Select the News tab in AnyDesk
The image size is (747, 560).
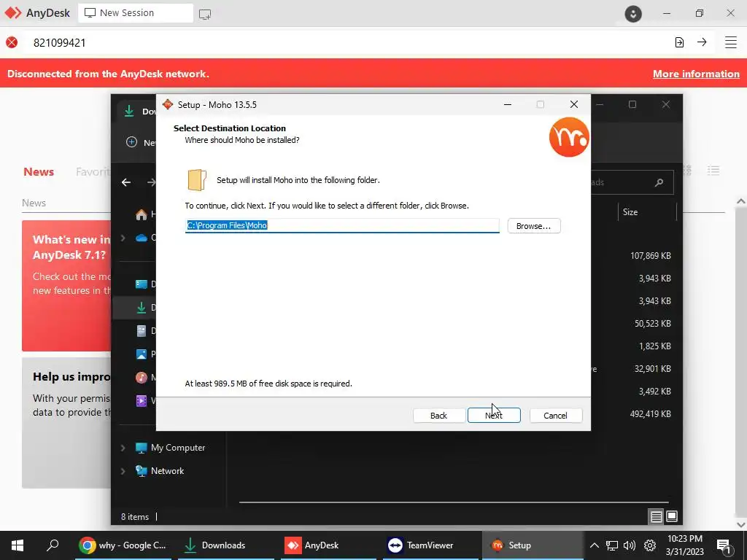point(39,172)
